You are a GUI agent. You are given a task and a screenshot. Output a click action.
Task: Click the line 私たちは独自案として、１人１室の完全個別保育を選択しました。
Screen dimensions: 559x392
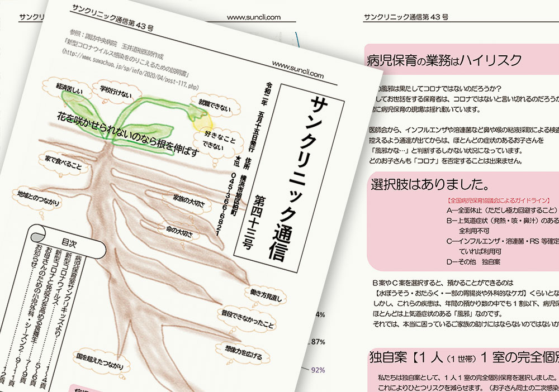click(x=467, y=377)
